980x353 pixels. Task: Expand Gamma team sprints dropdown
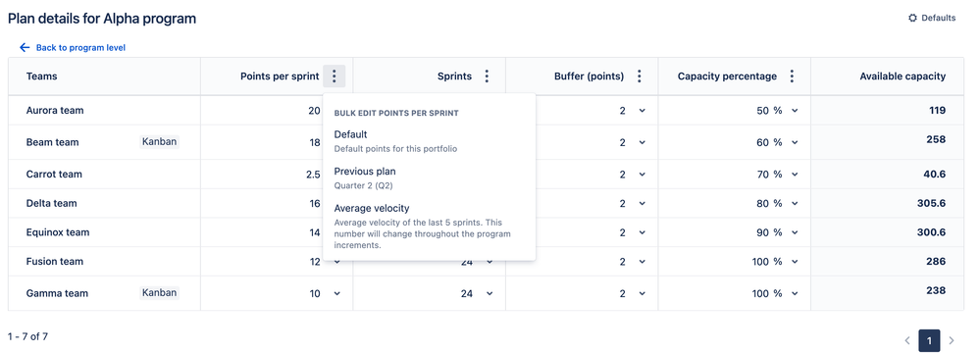coord(490,293)
